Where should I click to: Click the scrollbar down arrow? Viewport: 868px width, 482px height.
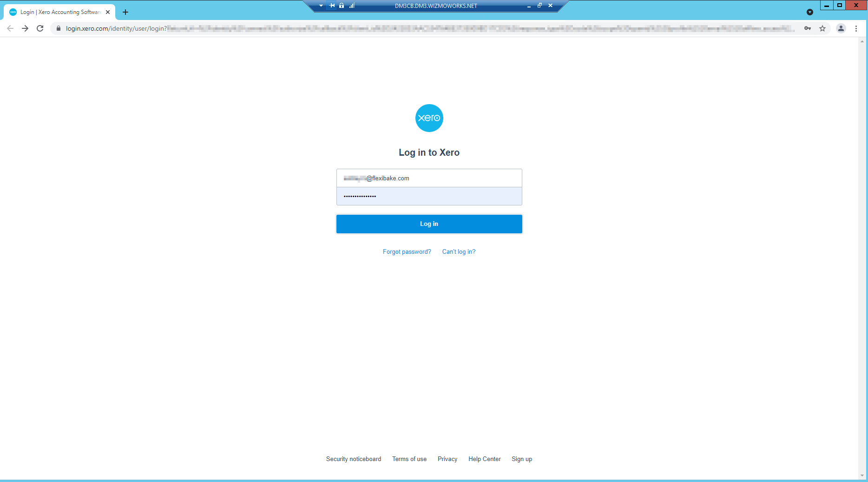862,475
